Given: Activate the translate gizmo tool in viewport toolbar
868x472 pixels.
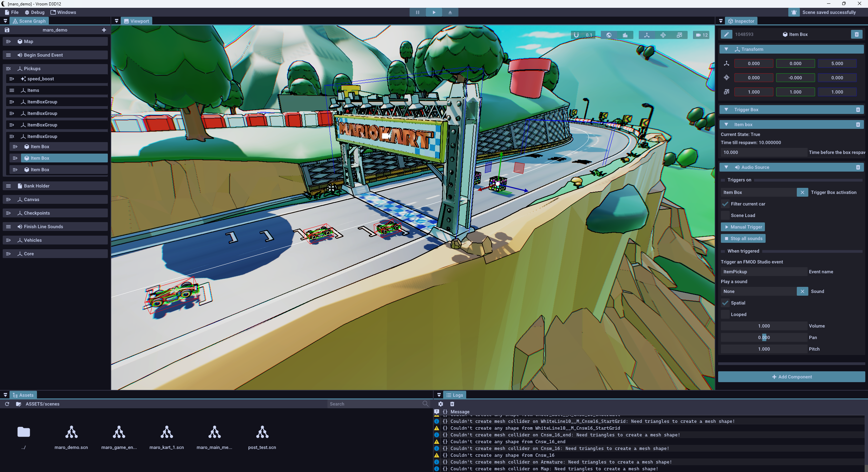Looking at the screenshot, I should coord(647,35).
